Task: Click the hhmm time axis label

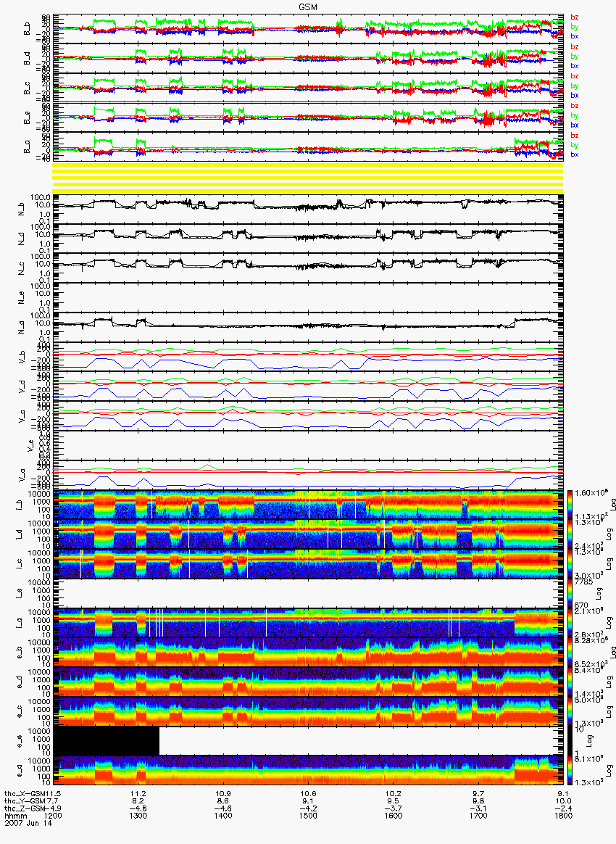Action: (x=15, y=816)
